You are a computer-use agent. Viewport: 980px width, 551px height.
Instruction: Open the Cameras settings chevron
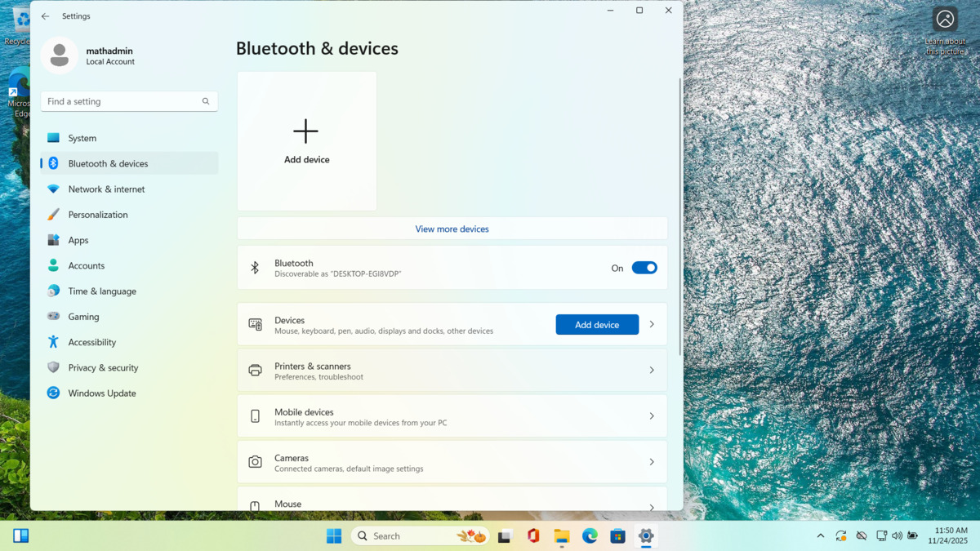point(652,462)
